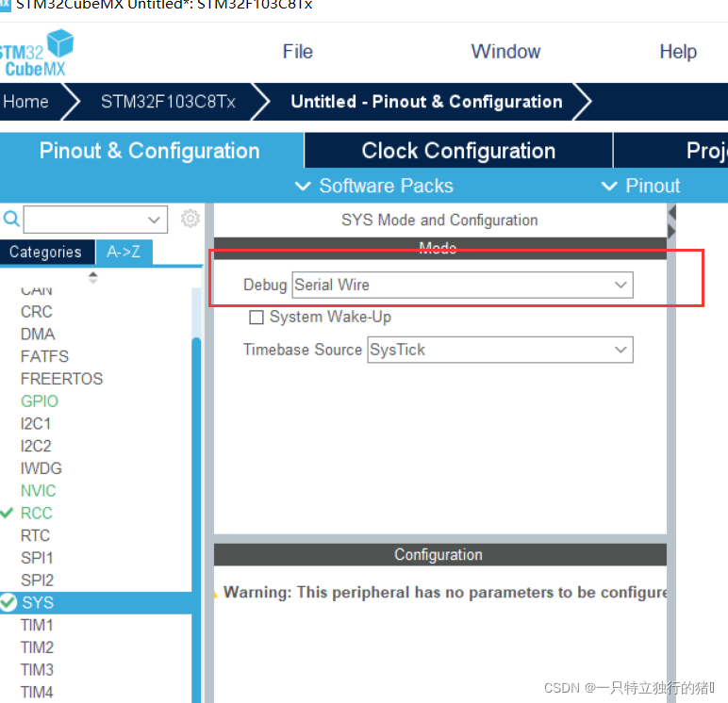
Task: Click the green check icon next to SYS
Action: pos(8,602)
